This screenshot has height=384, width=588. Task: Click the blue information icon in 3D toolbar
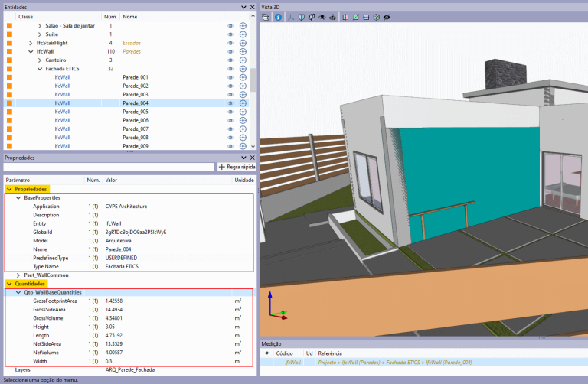click(278, 18)
